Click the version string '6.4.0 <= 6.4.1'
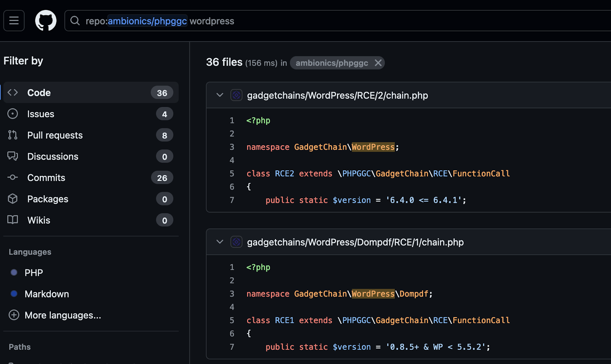Screen dimensions: 611x364 coord(424,200)
